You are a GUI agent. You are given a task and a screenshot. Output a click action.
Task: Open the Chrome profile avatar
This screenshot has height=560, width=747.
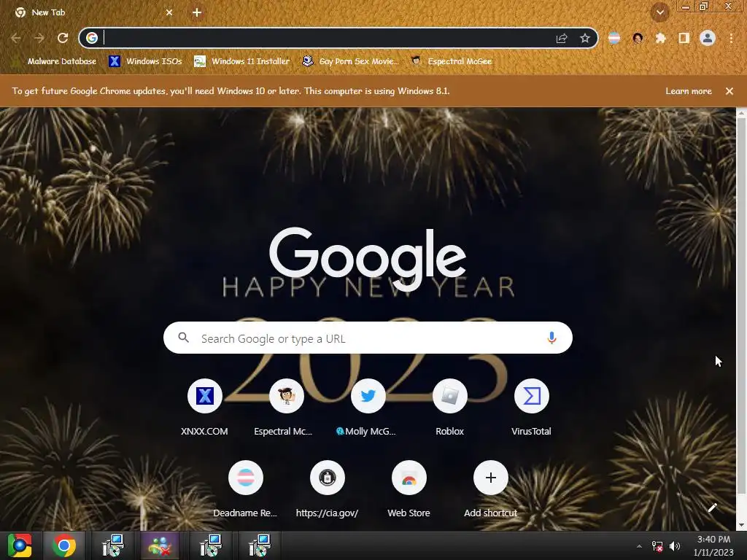(x=708, y=38)
